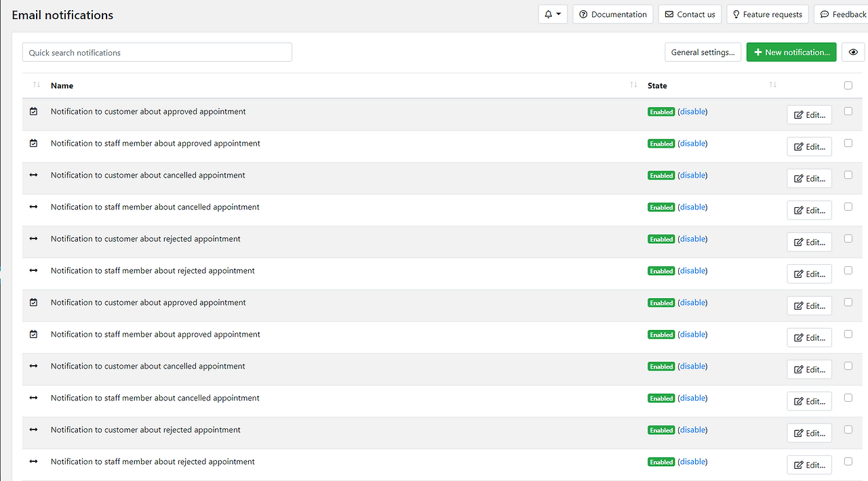
Task: Click the Enabled badge in the first customer rejected appointment row
Action: coord(661,239)
